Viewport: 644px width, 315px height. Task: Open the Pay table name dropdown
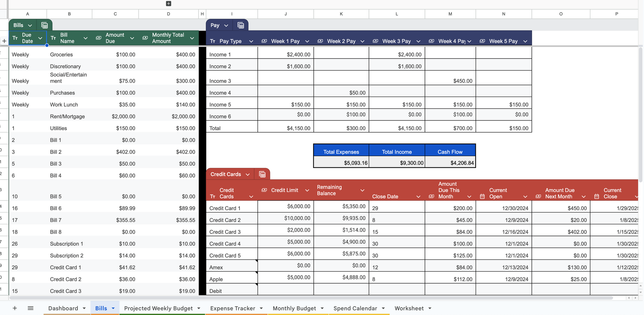pos(226,25)
